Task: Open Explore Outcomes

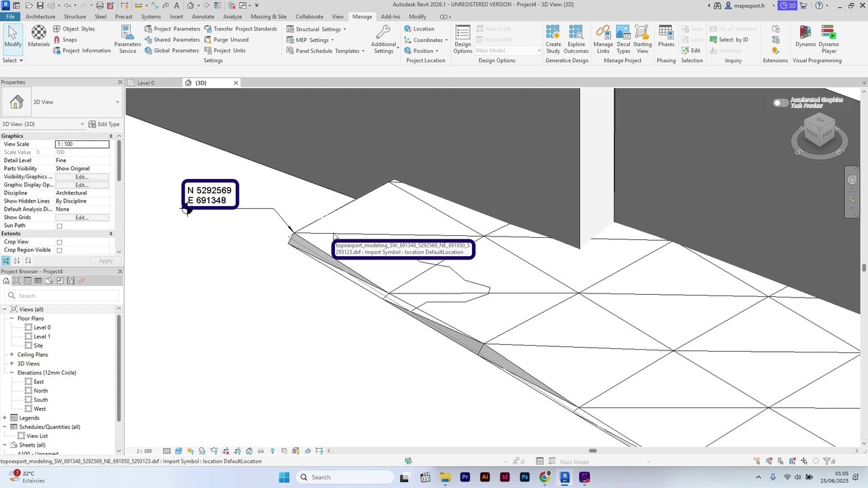Action: click(x=576, y=39)
